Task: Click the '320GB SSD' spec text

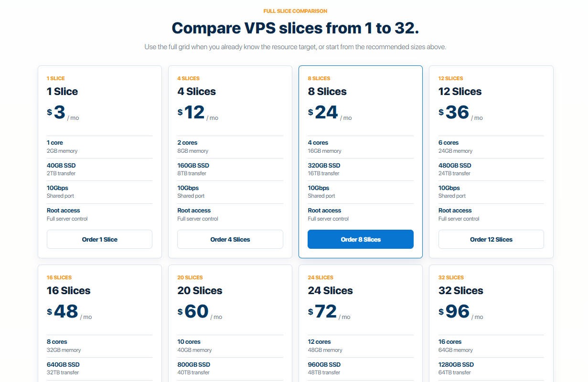Action: pos(324,165)
